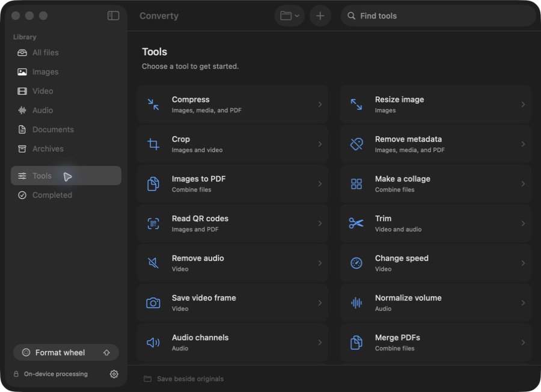Image resolution: width=541 pixels, height=392 pixels.
Task: Click the Merge PDFs document icon
Action: [356, 343]
